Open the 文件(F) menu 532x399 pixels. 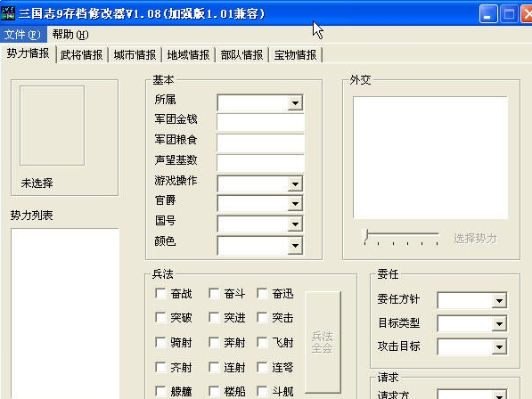pos(23,34)
